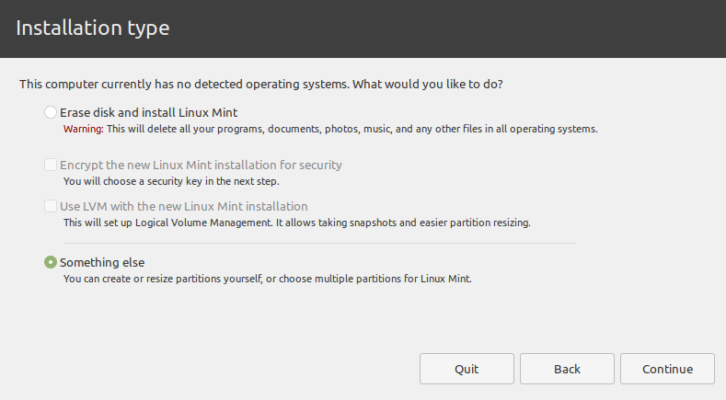Select the Erase disk radio button
Viewport: 726px width, 400px height.
point(50,113)
